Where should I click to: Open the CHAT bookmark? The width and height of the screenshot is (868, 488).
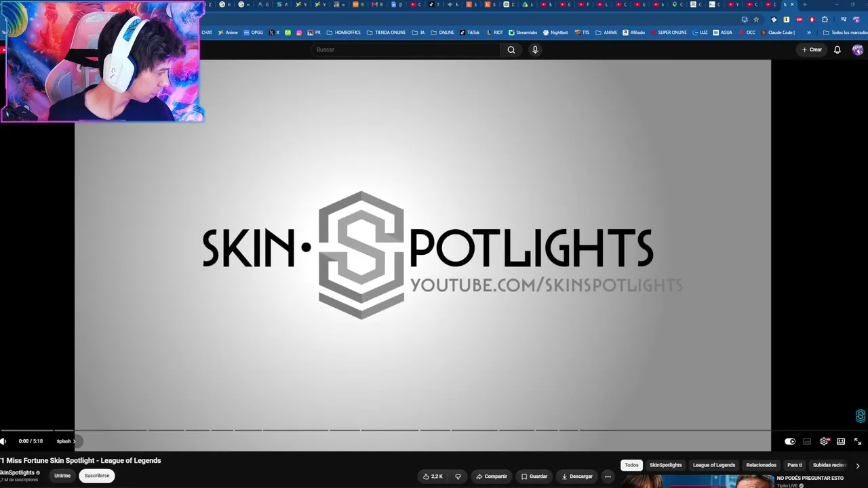[207, 33]
